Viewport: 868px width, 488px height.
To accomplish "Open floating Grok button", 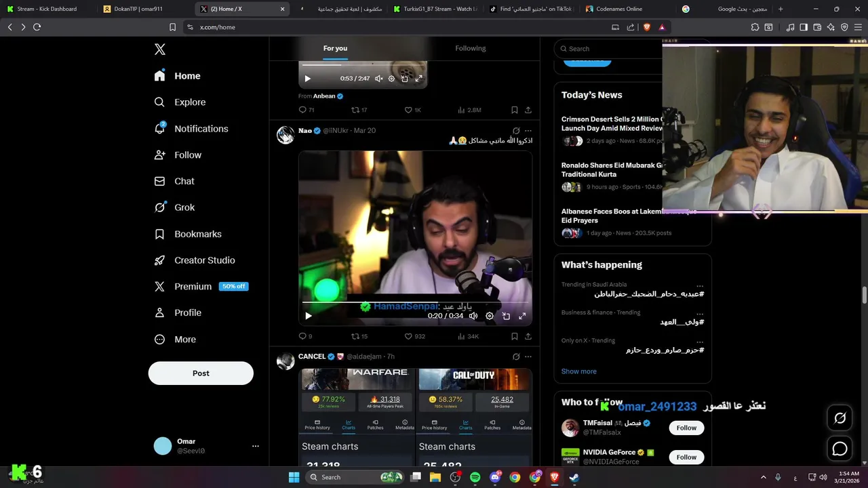I will [840, 418].
